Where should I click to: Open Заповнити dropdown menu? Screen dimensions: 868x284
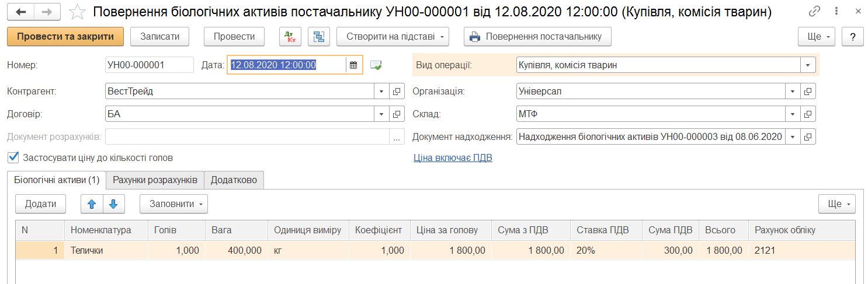tap(173, 204)
